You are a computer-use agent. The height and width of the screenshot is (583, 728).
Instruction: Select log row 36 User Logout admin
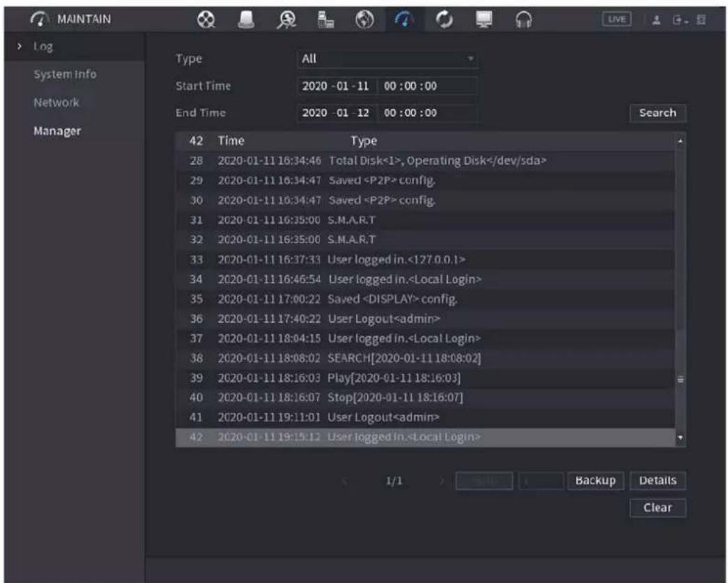tap(425, 318)
